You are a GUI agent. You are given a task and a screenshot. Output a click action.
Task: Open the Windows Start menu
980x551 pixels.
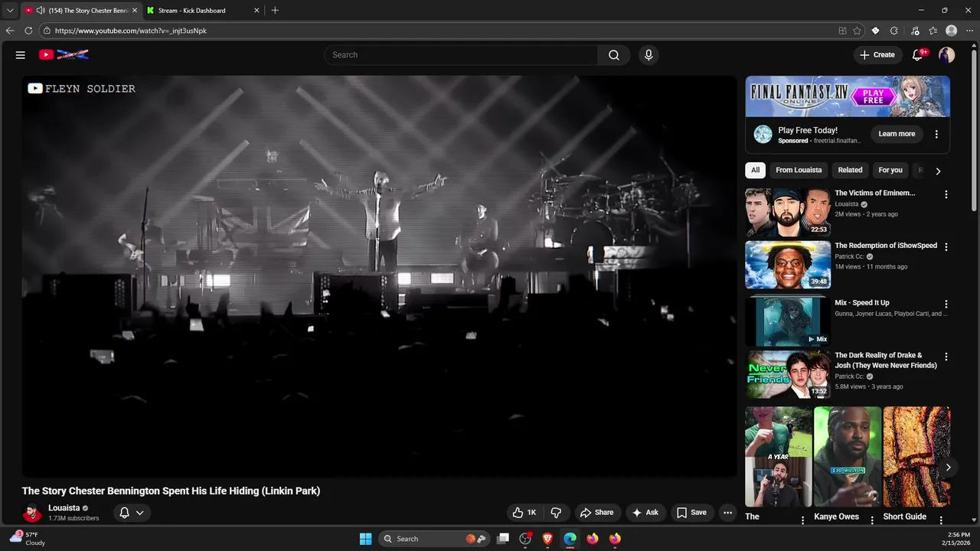coord(365,539)
